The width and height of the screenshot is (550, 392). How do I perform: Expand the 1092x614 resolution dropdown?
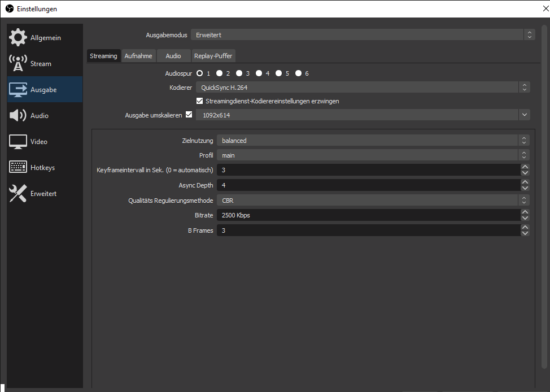363,115
